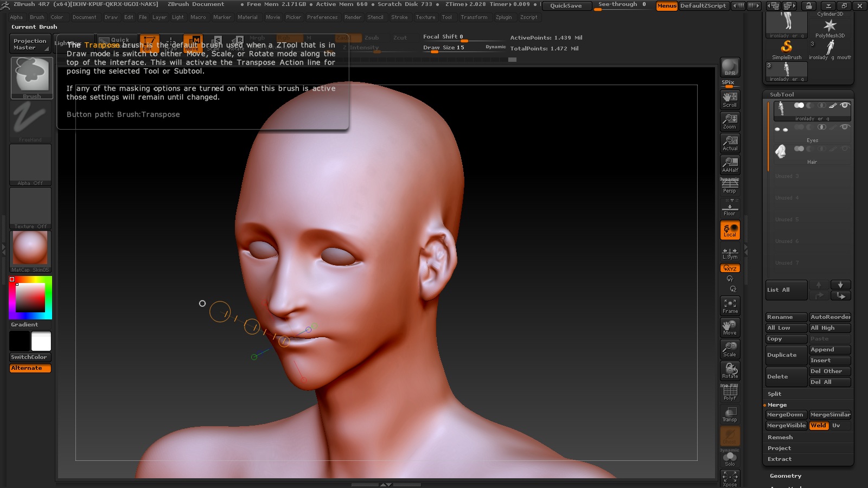Set view to Actual size
This screenshot has height=488, width=868.
[730, 143]
